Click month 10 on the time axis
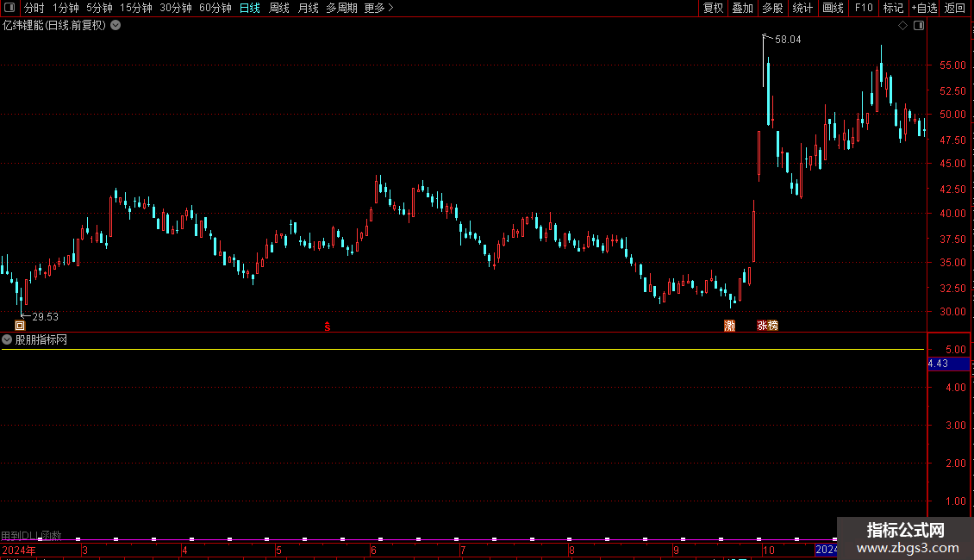 (768, 550)
